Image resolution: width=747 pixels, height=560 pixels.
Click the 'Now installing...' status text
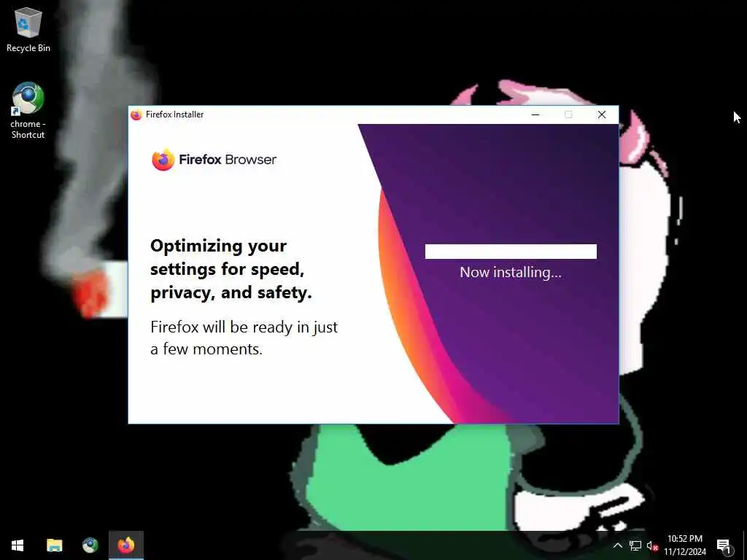tap(511, 273)
